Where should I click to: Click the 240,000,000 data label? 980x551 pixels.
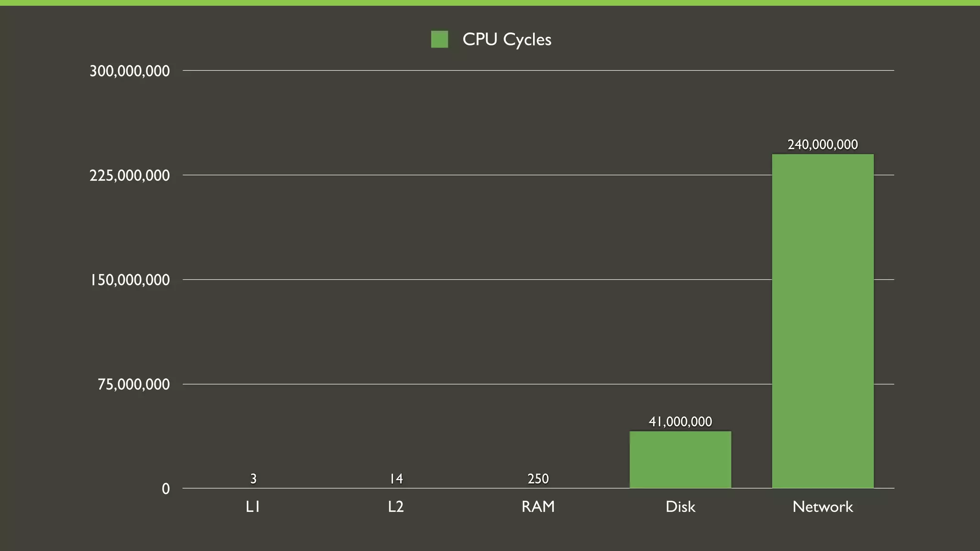tap(823, 144)
